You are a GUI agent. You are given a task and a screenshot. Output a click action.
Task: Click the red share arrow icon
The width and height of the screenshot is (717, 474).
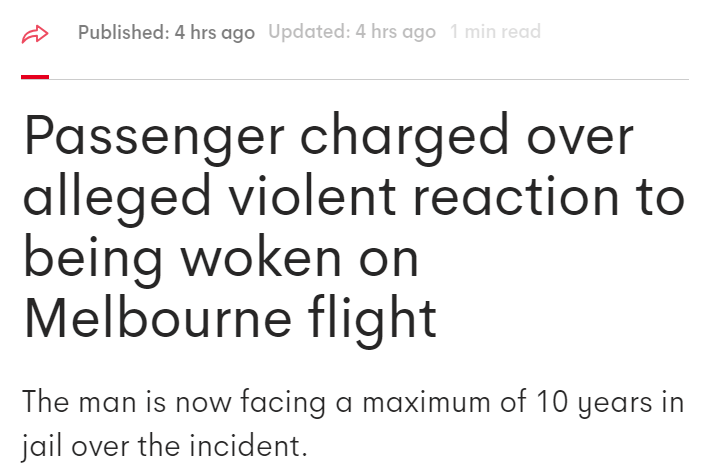click(x=35, y=34)
